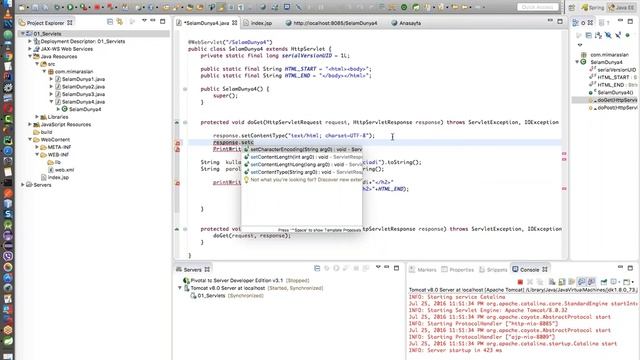Click Remove Launch gray X in console
Viewport: 640px width, 360px height.
[x=530, y=282]
